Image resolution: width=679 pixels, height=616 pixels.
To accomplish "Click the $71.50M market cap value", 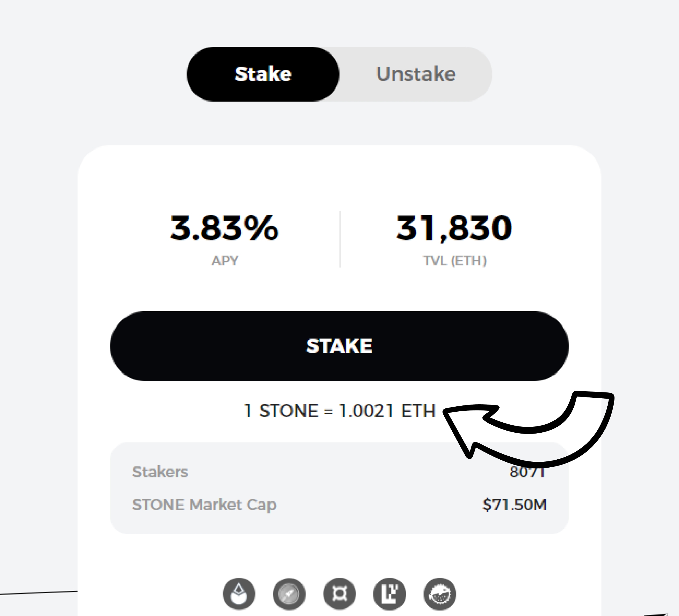I will (x=514, y=505).
